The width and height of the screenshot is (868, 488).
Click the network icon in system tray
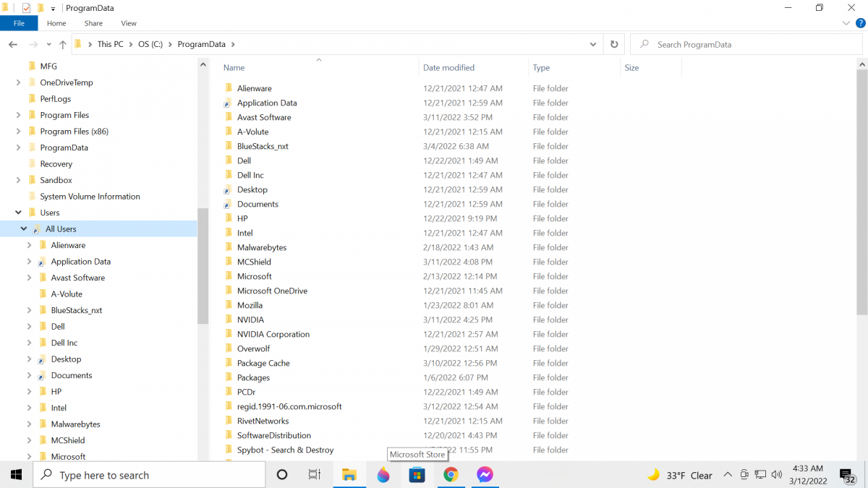tap(760, 475)
